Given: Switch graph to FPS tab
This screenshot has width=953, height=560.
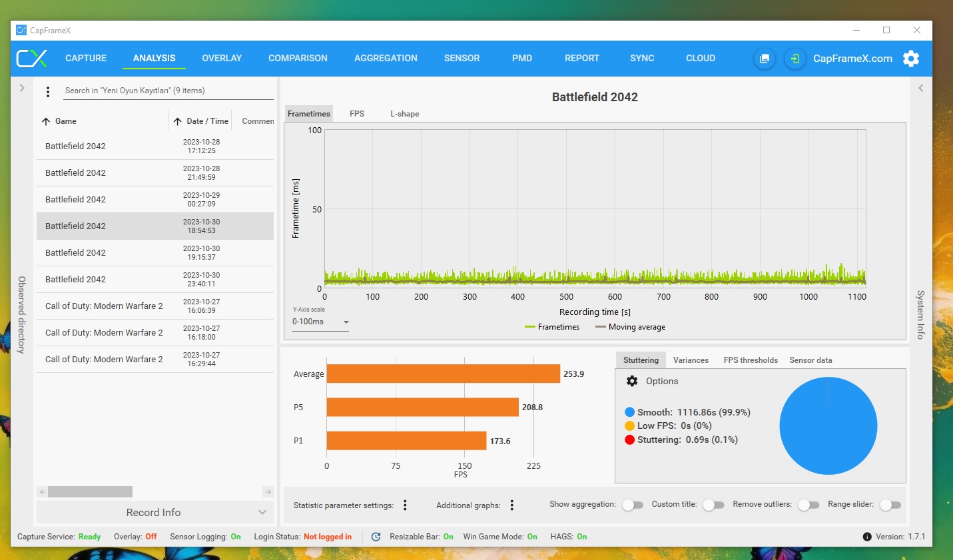Looking at the screenshot, I should [357, 114].
